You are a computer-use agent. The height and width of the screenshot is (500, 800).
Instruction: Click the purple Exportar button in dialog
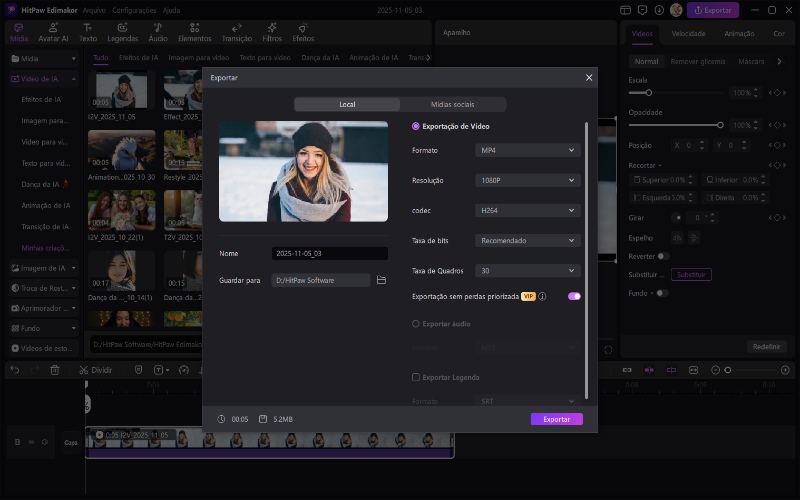(x=556, y=419)
